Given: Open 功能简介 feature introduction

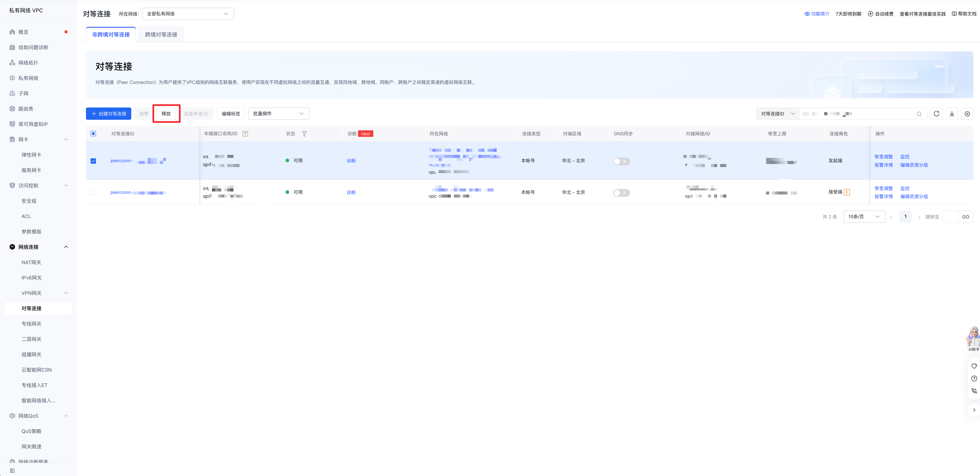Looking at the screenshot, I should 817,14.
